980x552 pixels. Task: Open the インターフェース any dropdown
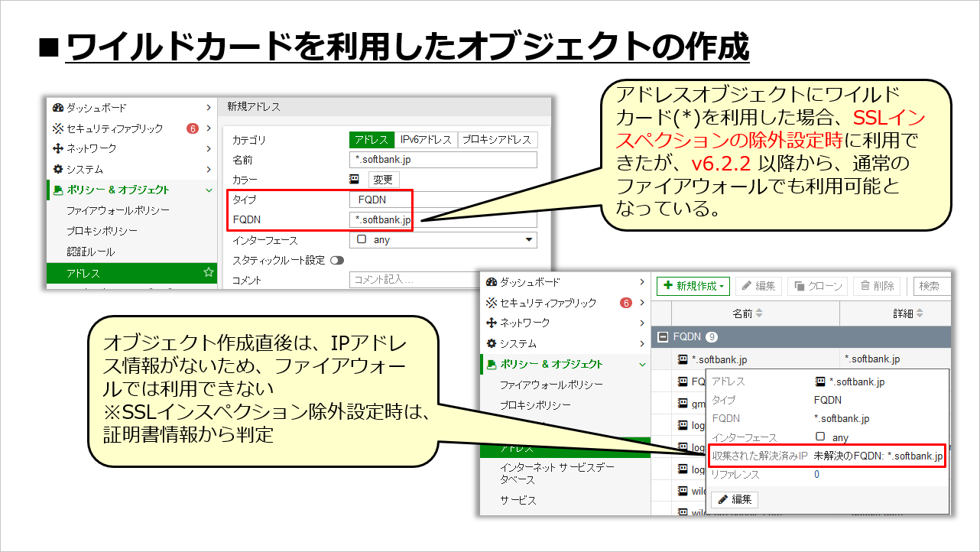[x=443, y=240]
